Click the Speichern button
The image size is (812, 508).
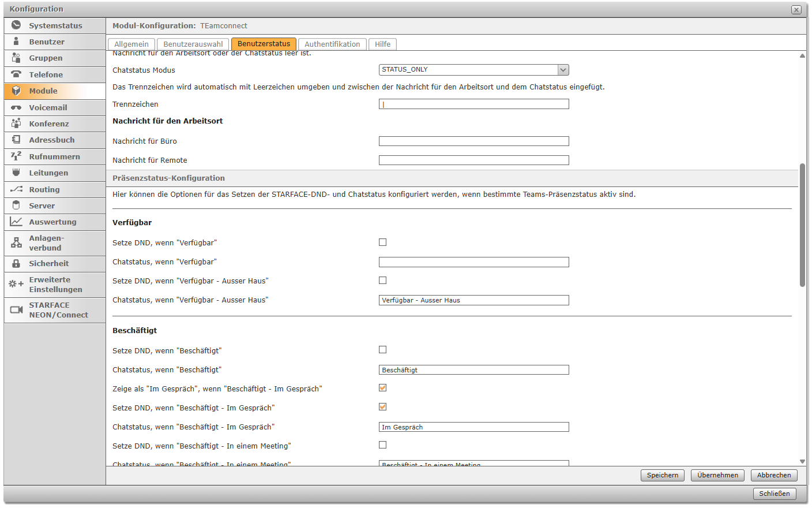click(663, 475)
